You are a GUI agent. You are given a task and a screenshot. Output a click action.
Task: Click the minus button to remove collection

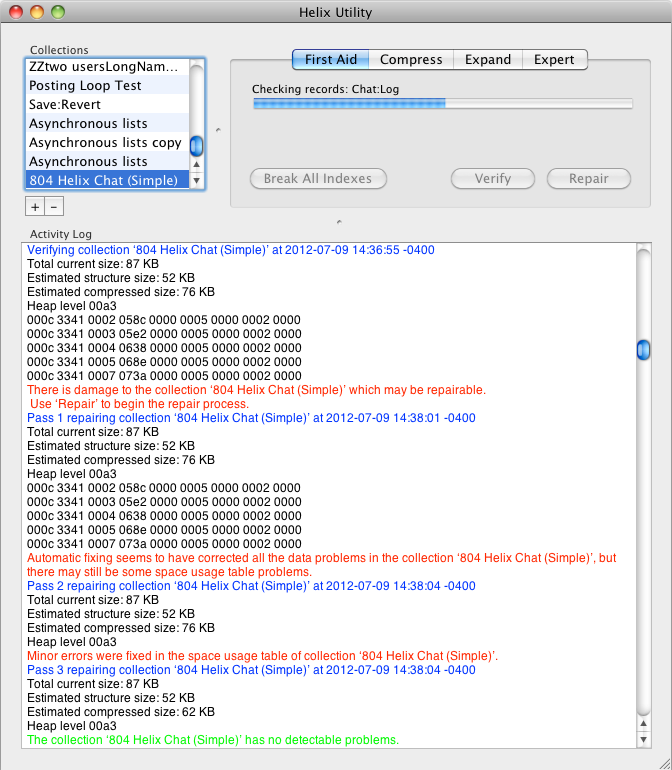[54, 207]
